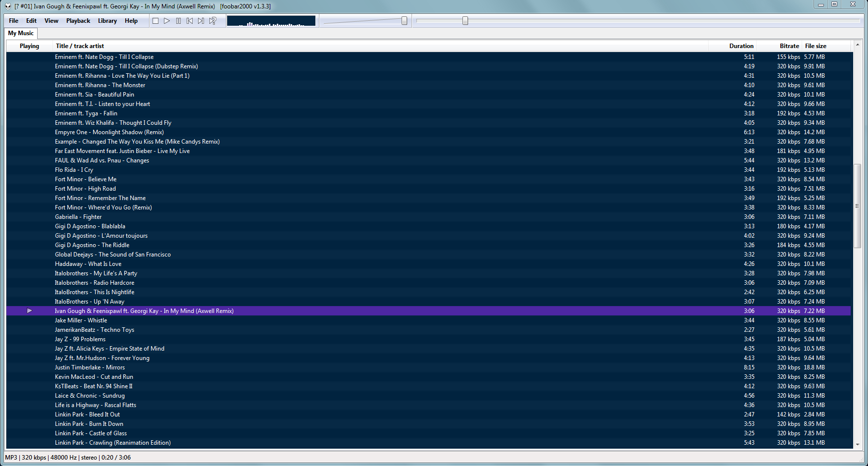Open the File menu

coord(14,21)
